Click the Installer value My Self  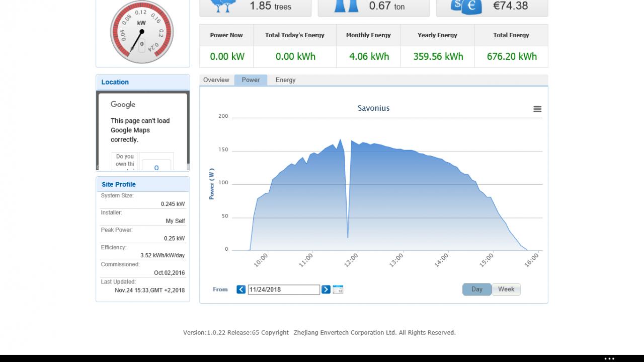pos(175,221)
